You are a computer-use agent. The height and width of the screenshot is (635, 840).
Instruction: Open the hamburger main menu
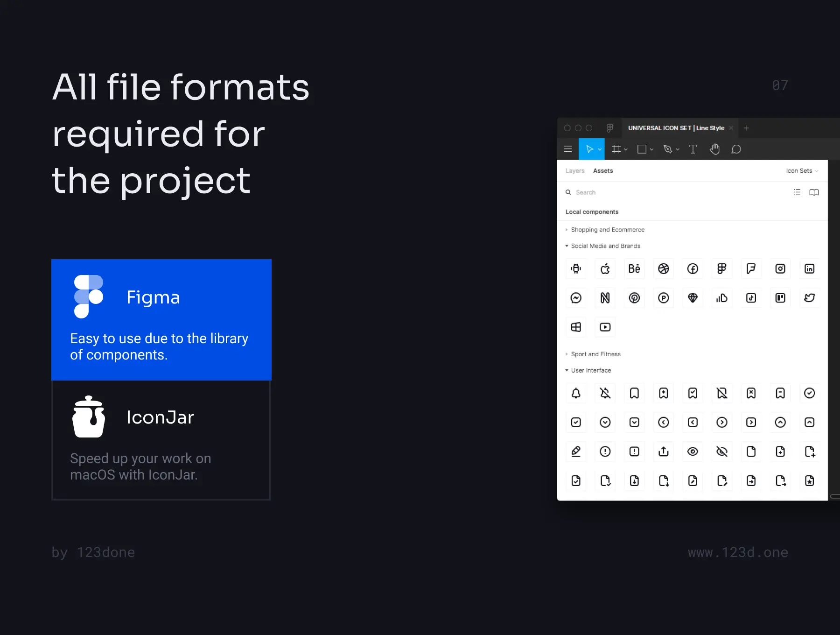click(568, 149)
